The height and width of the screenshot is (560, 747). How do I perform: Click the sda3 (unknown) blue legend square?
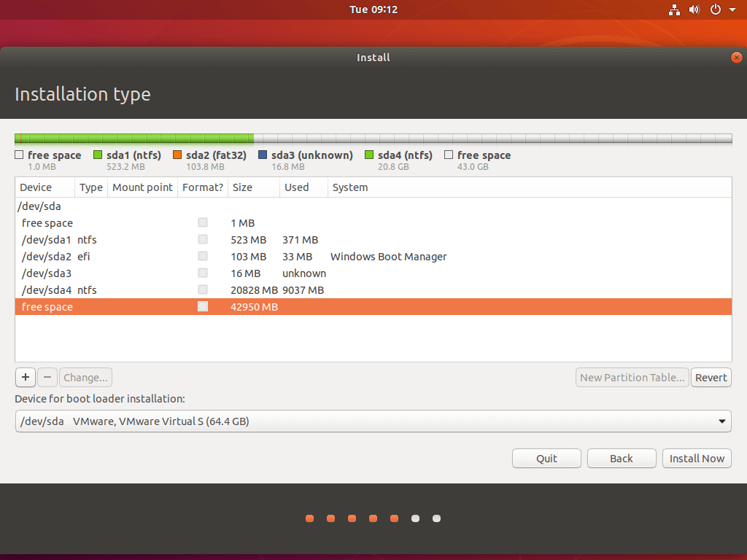(263, 155)
